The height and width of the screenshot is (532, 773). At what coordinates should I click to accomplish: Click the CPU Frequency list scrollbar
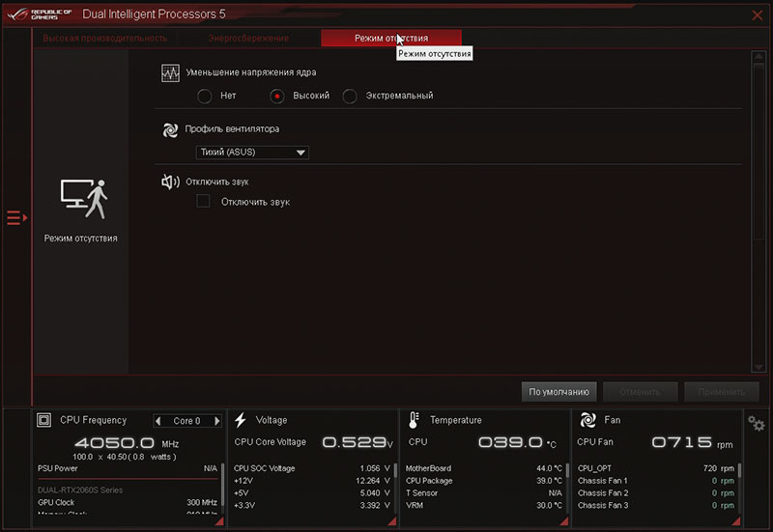(x=223, y=485)
